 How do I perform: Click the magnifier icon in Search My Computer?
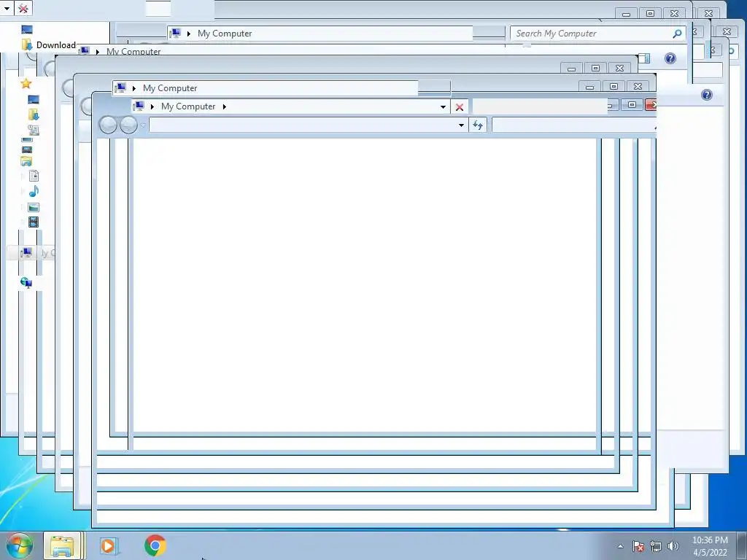pyautogui.click(x=677, y=34)
